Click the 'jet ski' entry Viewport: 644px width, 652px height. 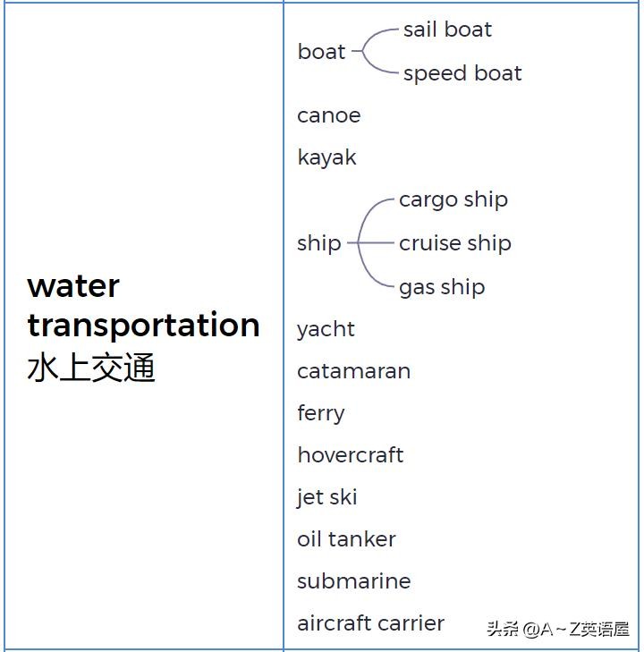[x=326, y=497]
